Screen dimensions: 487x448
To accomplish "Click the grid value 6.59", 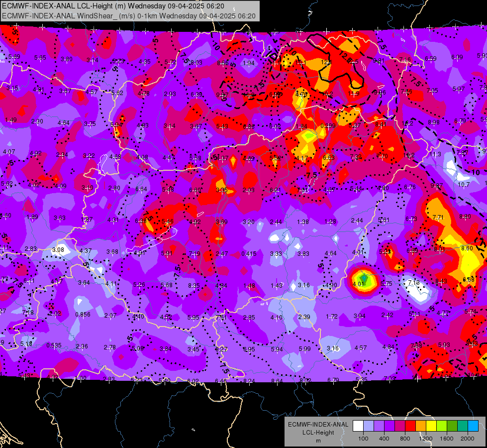I will coord(431,58).
